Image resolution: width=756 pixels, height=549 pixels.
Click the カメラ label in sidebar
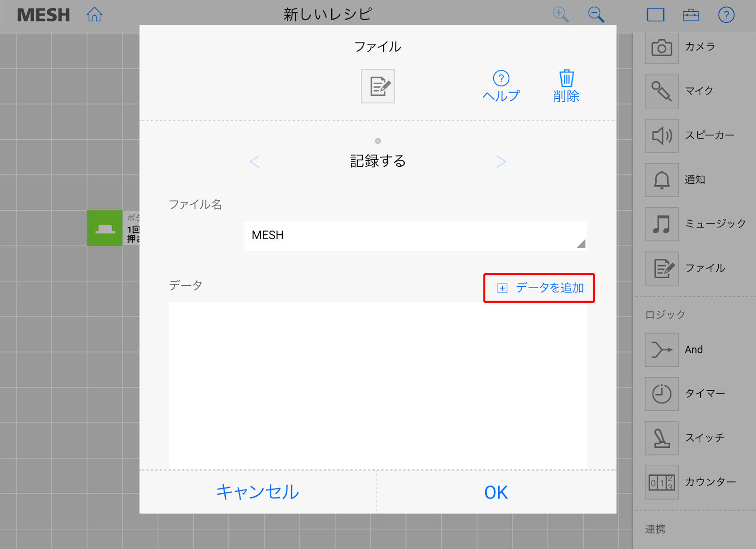pos(700,47)
